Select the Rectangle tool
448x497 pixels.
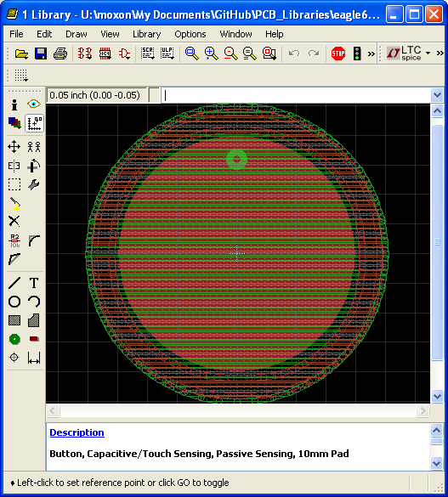[x=14, y=320]
